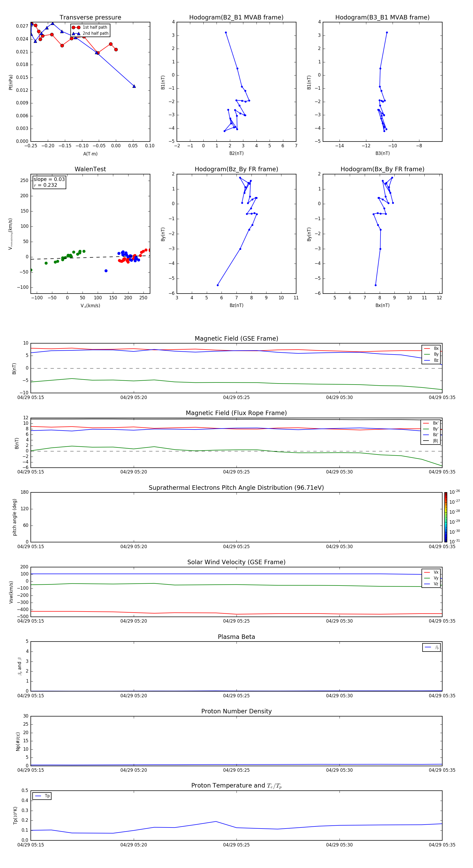473x868 pixels.
Task: Click the 'Vx' legend entry
Action: 431,572
